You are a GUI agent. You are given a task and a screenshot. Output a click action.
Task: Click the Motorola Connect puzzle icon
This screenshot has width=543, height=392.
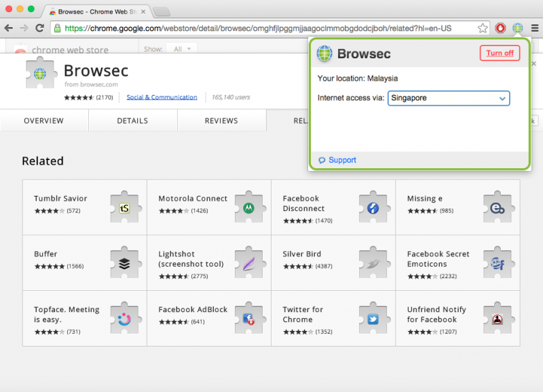point(250,207)
